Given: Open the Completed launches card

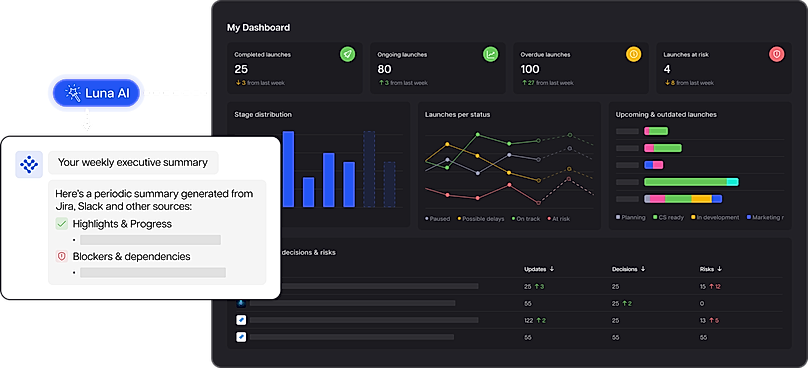Looking at the screenshot, I should (295, 68).
